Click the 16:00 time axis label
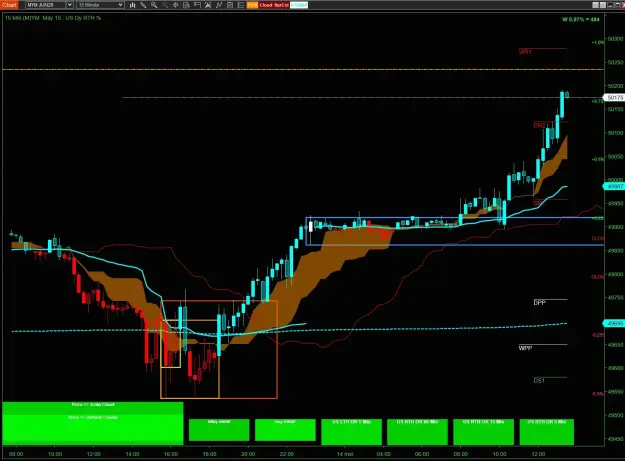Screen dimensions: 625x461 click(171, 454)
